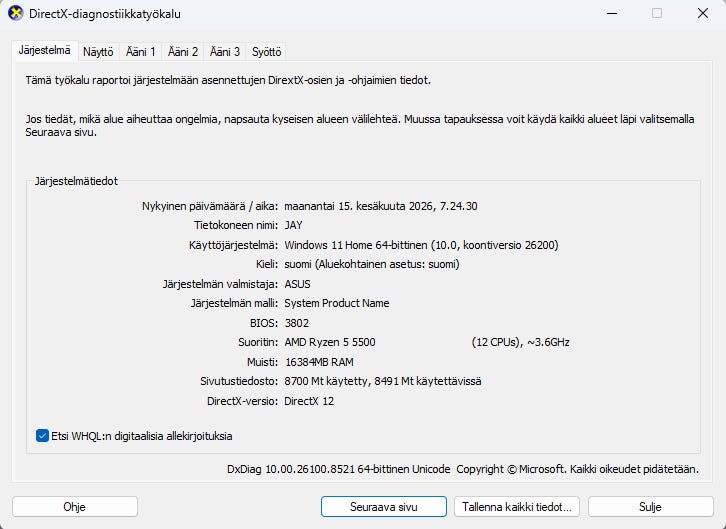Click Tallenna kaikki tiedot... button

click(x=517, y=507)
